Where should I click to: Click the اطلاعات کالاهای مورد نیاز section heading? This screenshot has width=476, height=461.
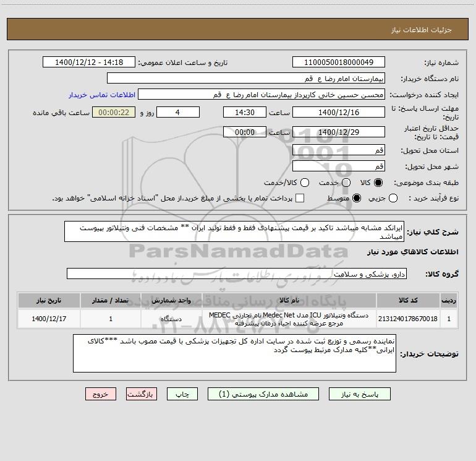tap(412, 252)
